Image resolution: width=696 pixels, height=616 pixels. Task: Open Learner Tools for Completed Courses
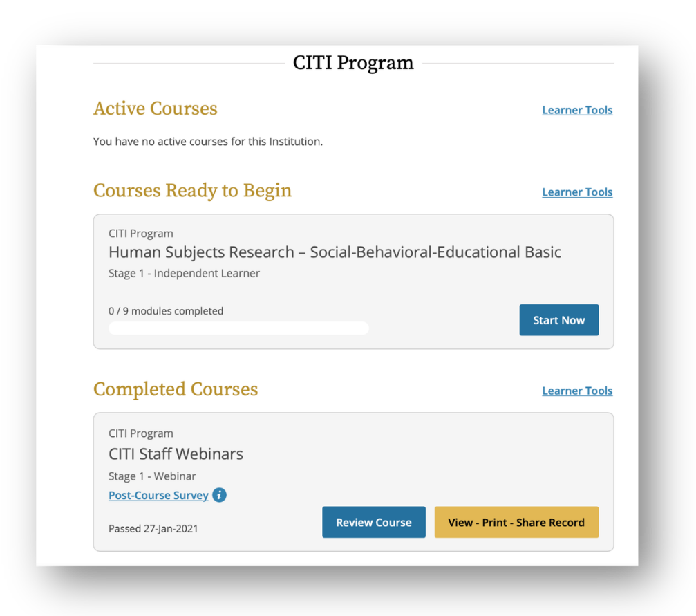[x=577, y=391]
